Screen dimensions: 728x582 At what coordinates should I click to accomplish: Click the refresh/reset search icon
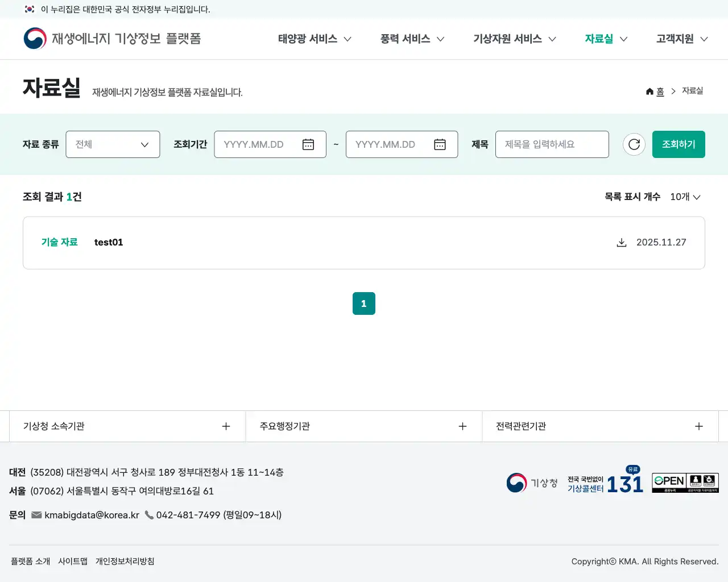pos(634,144)
